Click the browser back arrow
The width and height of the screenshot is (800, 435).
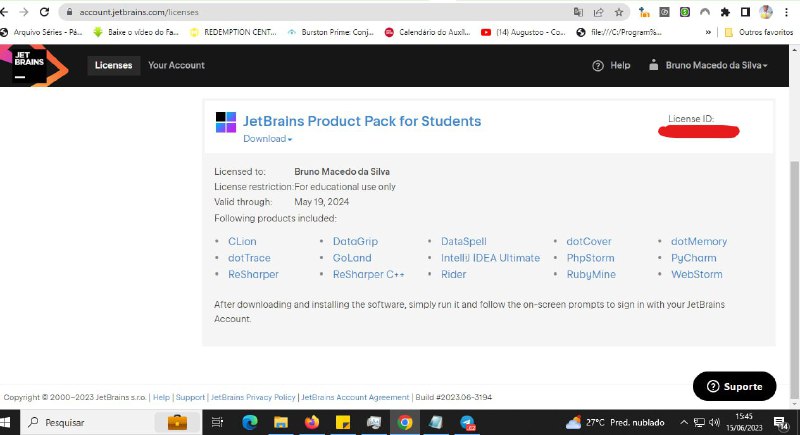click(x=4, y=12)
